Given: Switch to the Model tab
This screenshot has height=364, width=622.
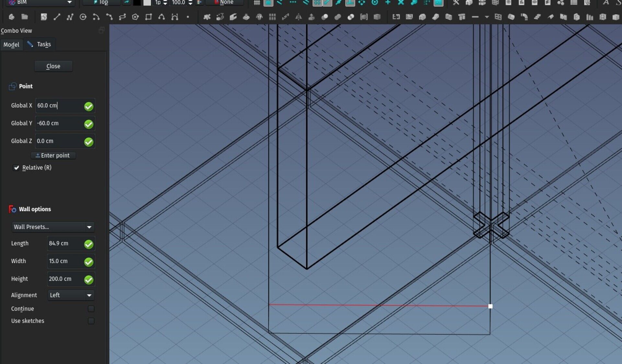Looking at the screenshot, I should click(x=11, y=44).
